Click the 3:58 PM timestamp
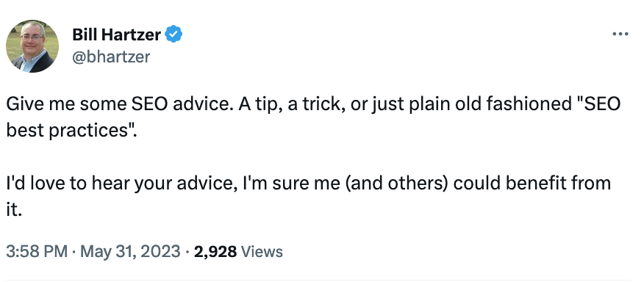This screenshot has width=644, height=282. pos(37,251)
